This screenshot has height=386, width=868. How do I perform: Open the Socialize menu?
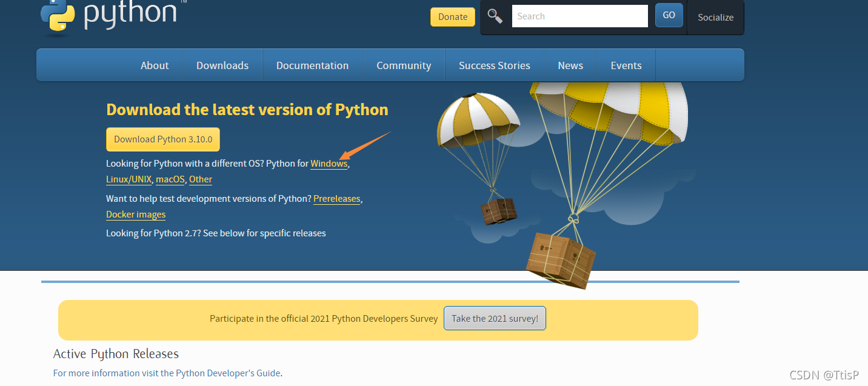pos(715,18)
